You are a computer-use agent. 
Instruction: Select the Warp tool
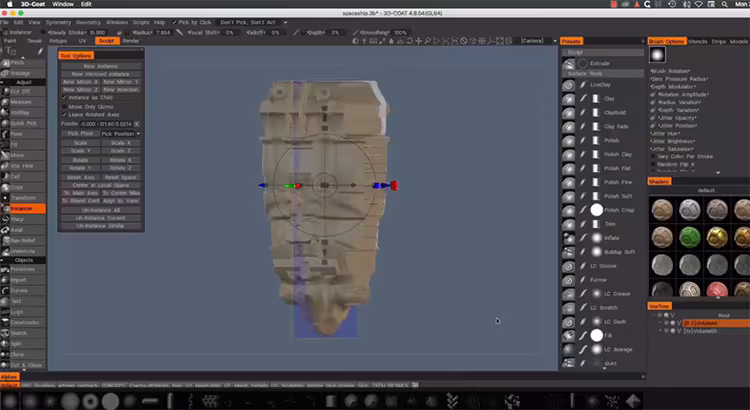(23, 219)
